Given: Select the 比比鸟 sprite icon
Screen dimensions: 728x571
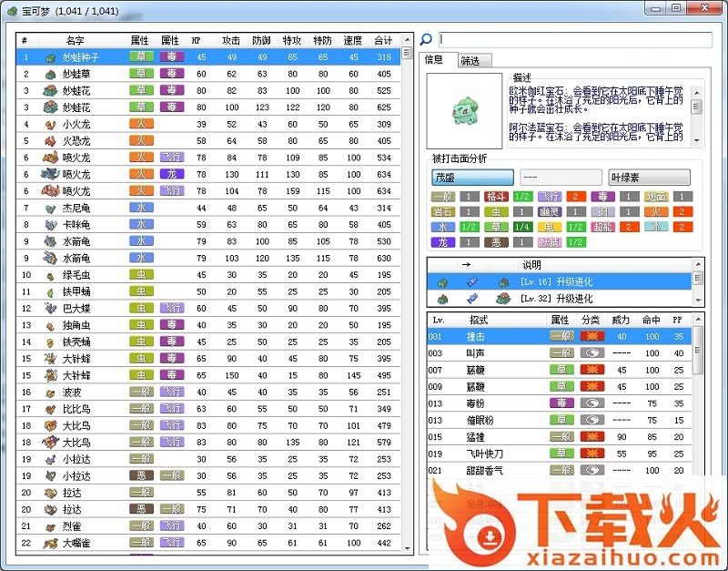Looking at the screenshot, I should 50,409.
